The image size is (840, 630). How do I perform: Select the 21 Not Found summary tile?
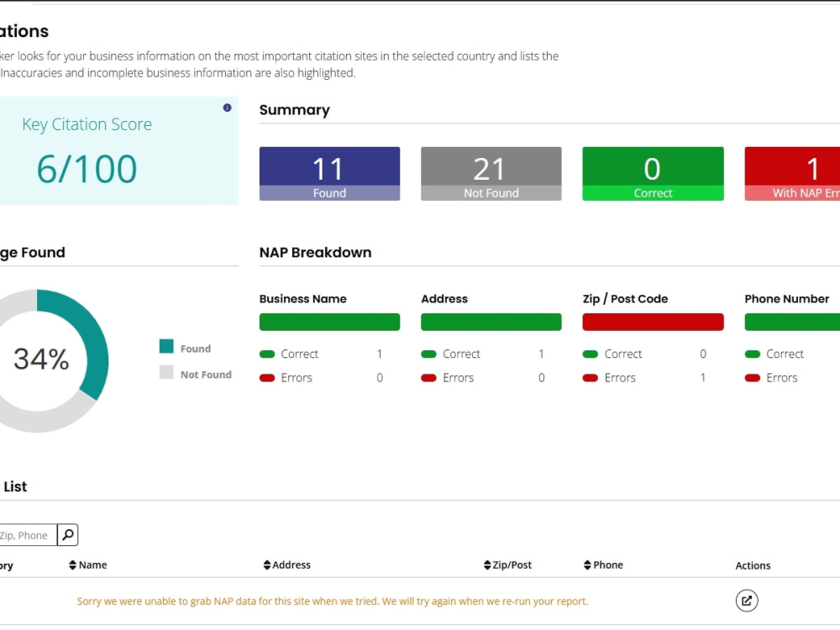(491, 174)
